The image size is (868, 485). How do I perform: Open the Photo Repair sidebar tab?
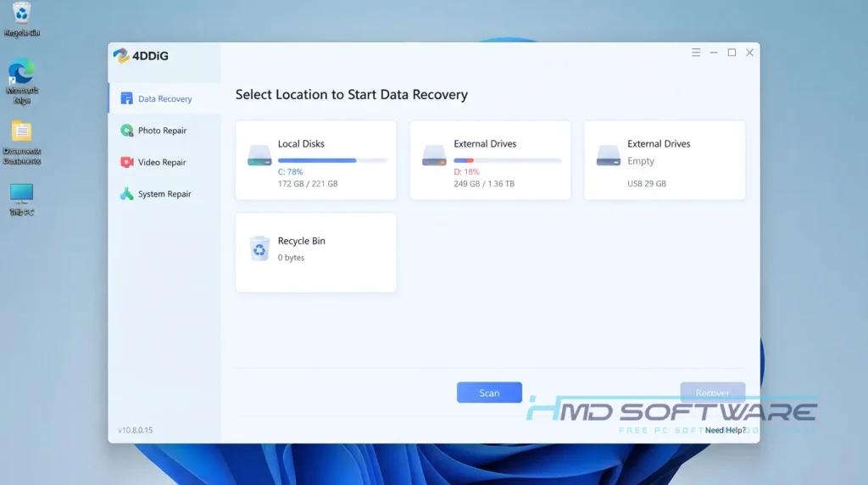(x=164, y=131)
